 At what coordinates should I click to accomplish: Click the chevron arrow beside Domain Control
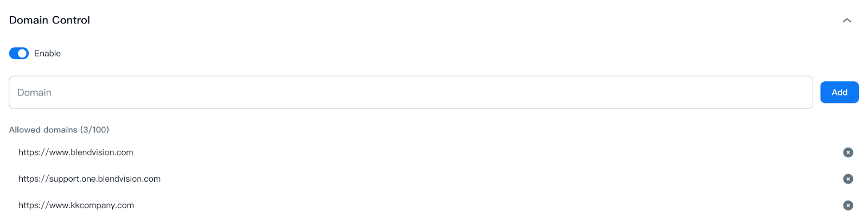point(847,21)
